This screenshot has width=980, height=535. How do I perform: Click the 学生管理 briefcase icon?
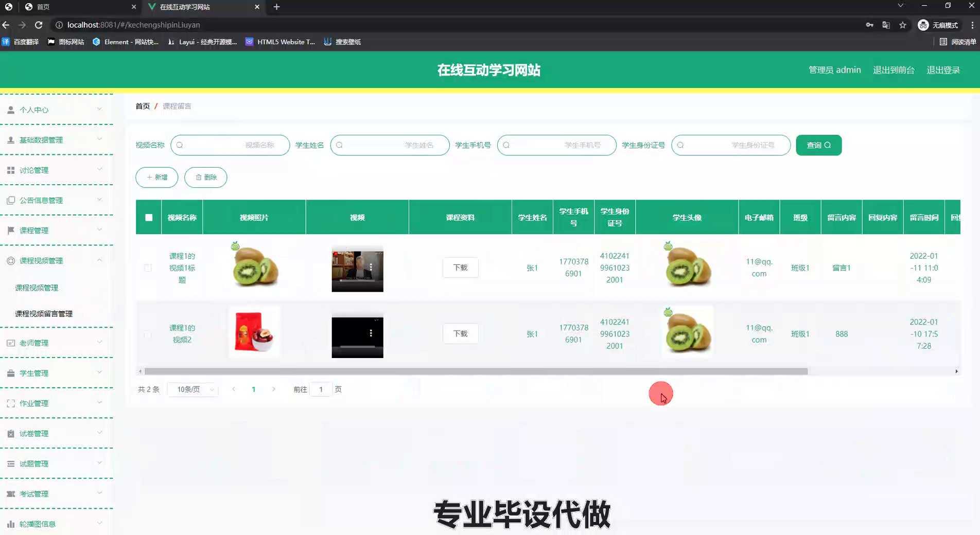(11, 373)
